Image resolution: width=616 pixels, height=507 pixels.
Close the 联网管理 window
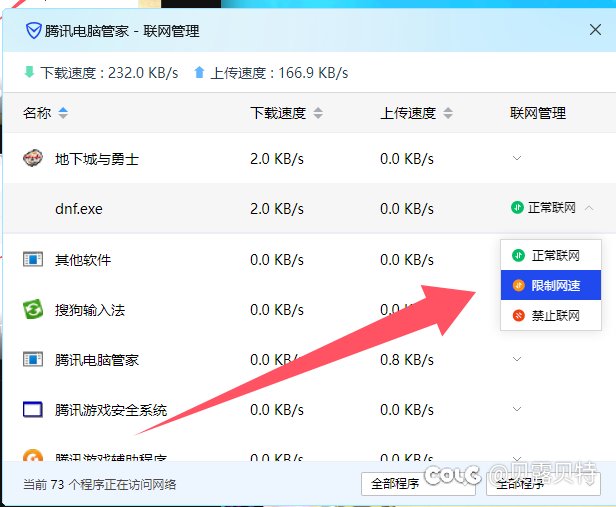(x=595, y=29)
